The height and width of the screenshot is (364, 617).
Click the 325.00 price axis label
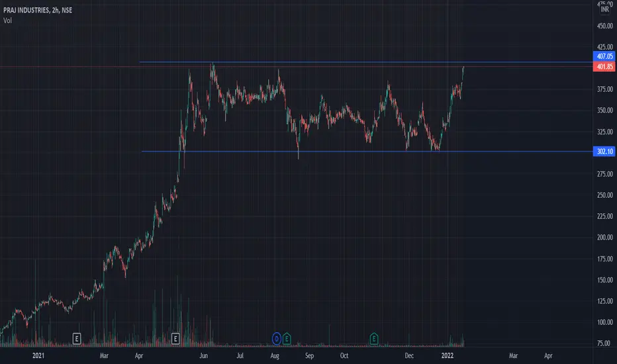(605, 132)
